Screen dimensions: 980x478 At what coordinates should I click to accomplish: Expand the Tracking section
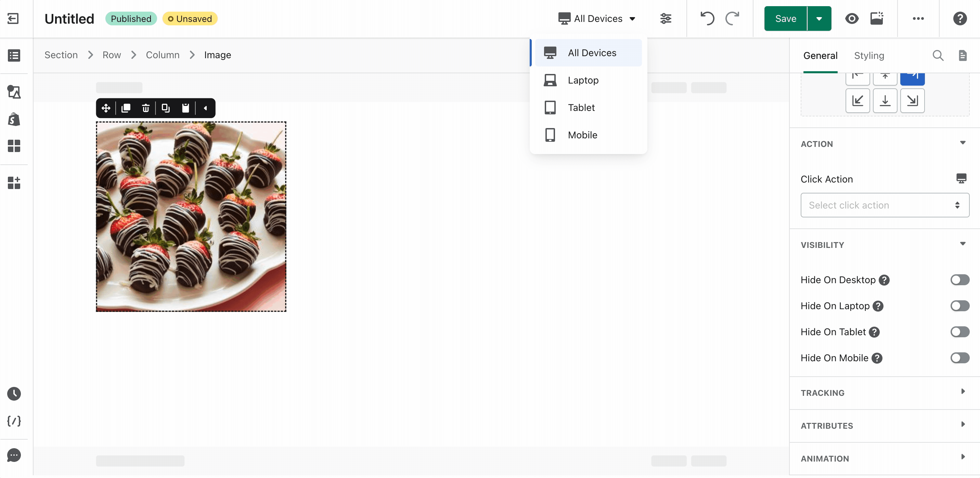coord(885,392)
